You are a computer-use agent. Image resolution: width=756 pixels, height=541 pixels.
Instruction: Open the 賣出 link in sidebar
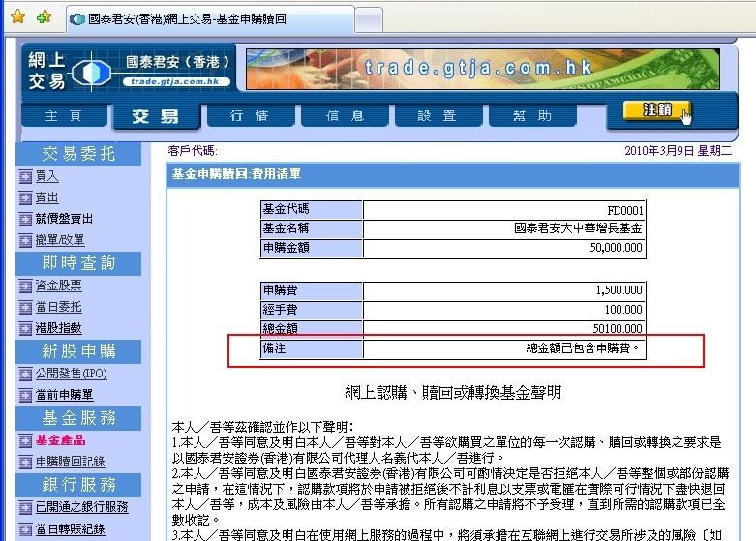coord(47,197)
